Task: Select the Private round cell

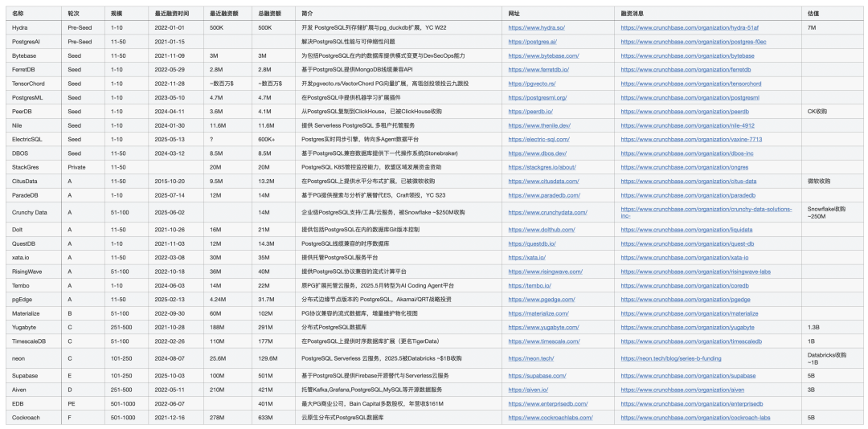Action: [83, 167]
